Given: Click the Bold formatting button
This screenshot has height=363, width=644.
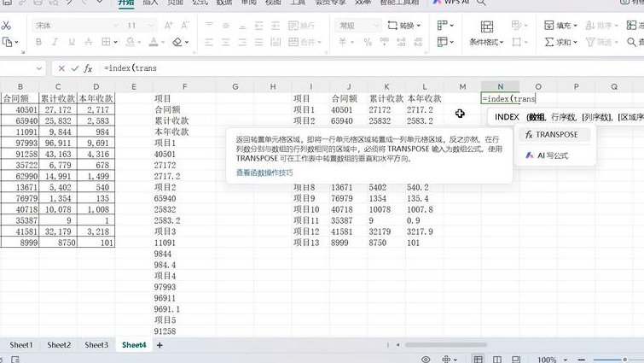Looking at the screenshot, I should click(38, 42).
